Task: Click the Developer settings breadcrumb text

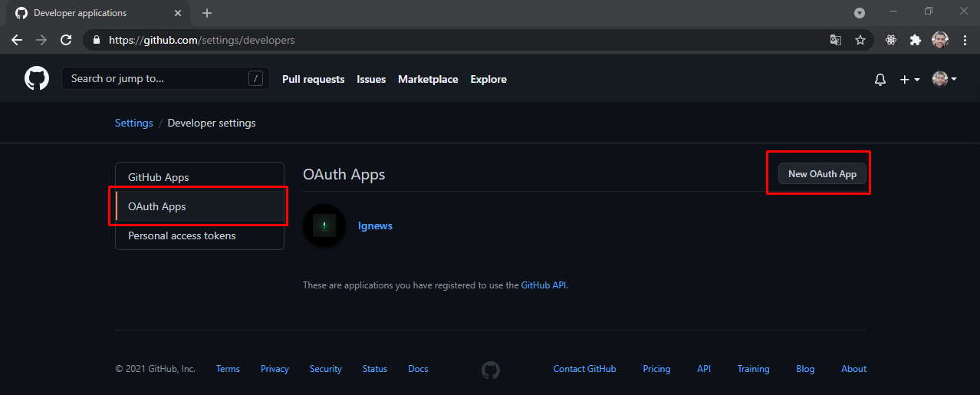Action: click(212, 123)
